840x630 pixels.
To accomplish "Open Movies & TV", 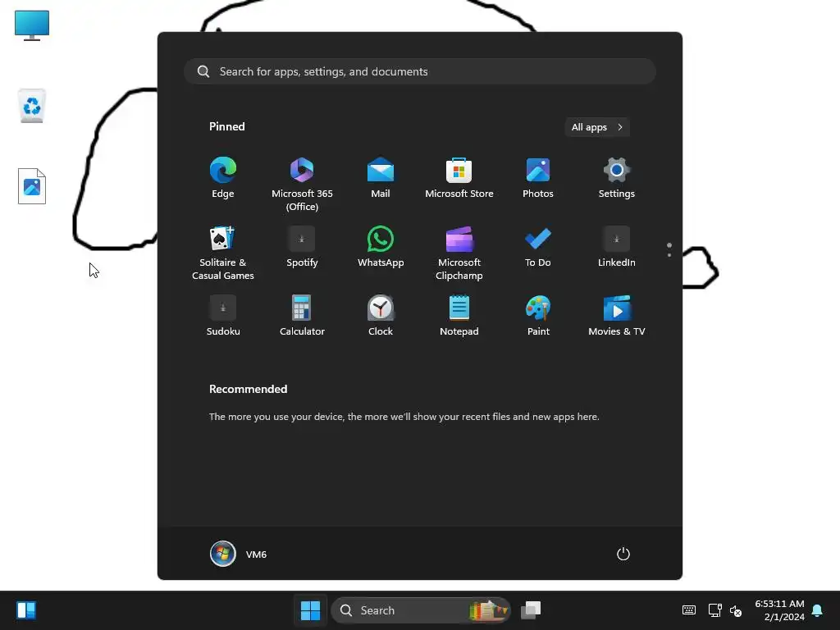I will point(617,316).
